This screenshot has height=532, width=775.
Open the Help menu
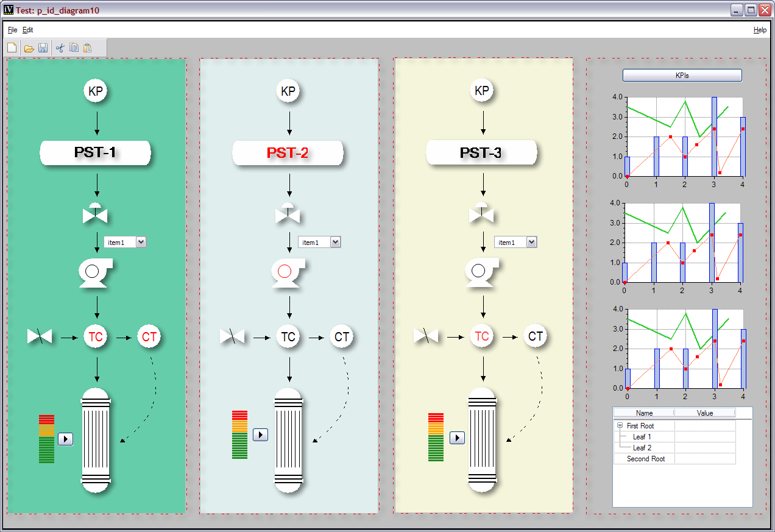point(760,30)
